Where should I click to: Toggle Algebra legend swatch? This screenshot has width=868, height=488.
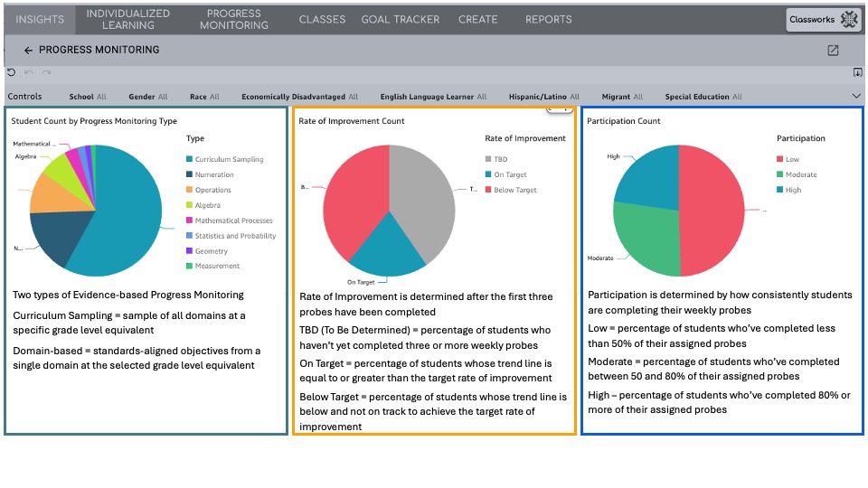tap(189, 205)
